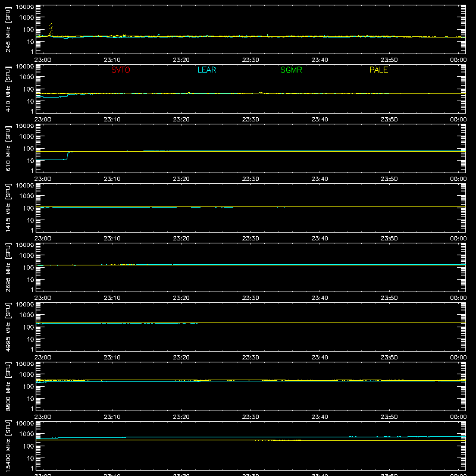Click 23:50 time label below 2695 MHz panel

389,298
